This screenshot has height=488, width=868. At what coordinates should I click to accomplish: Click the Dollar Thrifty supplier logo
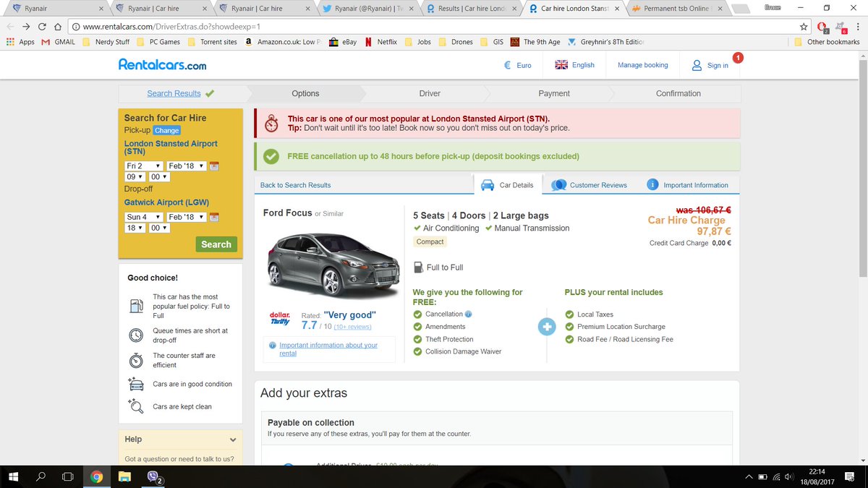(280, 318)
